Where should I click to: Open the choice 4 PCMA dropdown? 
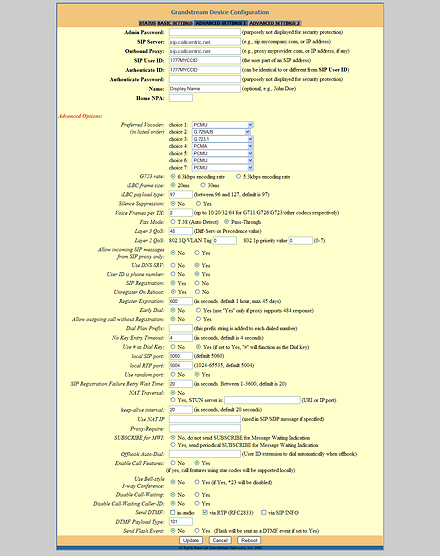(223, 146)
